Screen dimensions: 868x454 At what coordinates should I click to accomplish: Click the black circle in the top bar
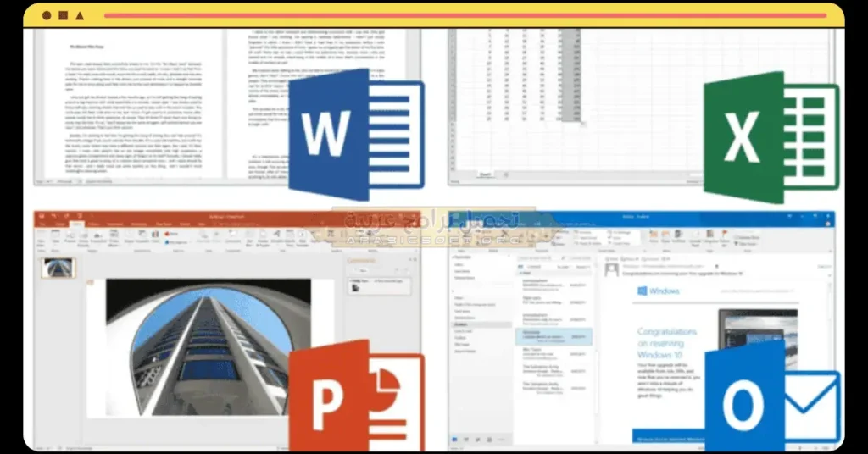coord(47,15)
